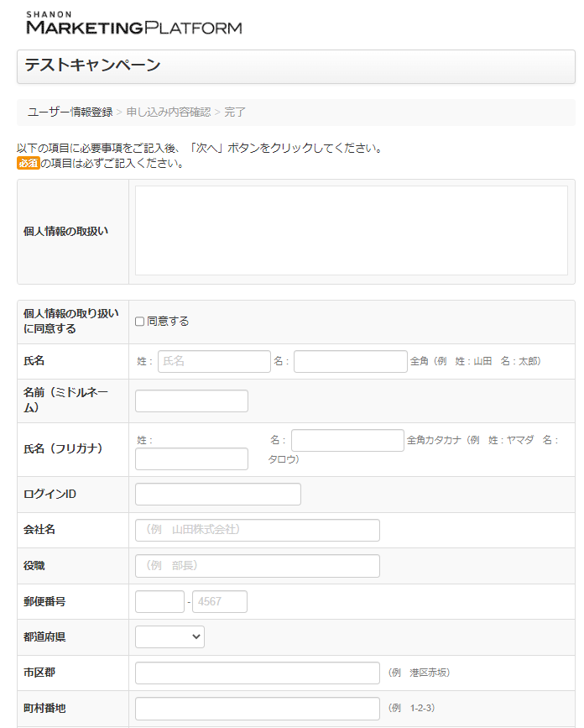This screenshot has height=728, width=584.
Task: Click the ログインID input field
Action: click(x=218, y=494)
